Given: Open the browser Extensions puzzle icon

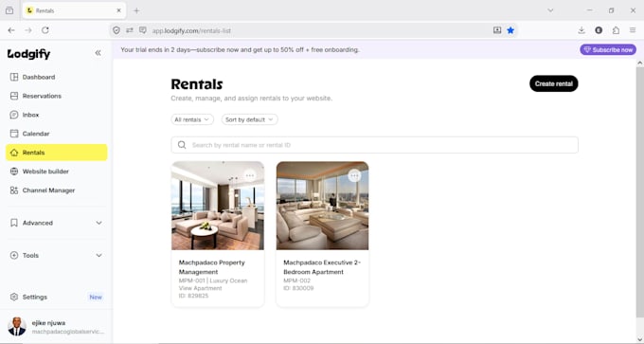Looking at the screenshot, I should pos(616,30).
